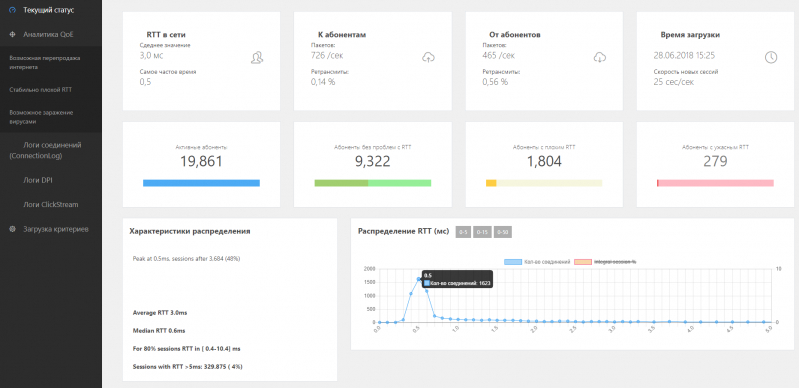
Task: Open Возможная перепродажа интернета report
Action: pyautogui.click(x=45, y=62)
